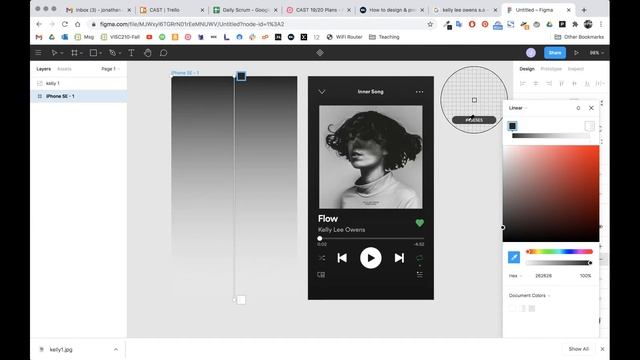
Task: Select the Pen tool
Action: click(x=112, y=53)
